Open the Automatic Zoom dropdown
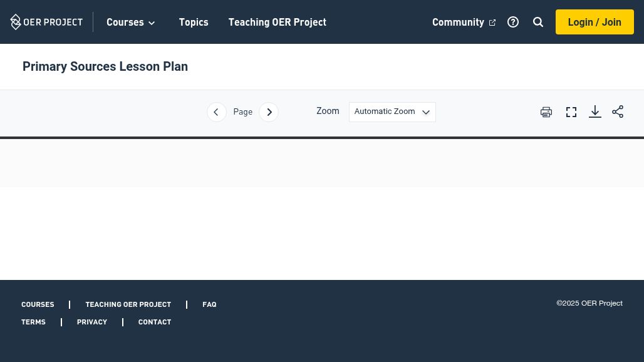Image resolution: width=644 pixels, height=362 pixels. point(392,112)
